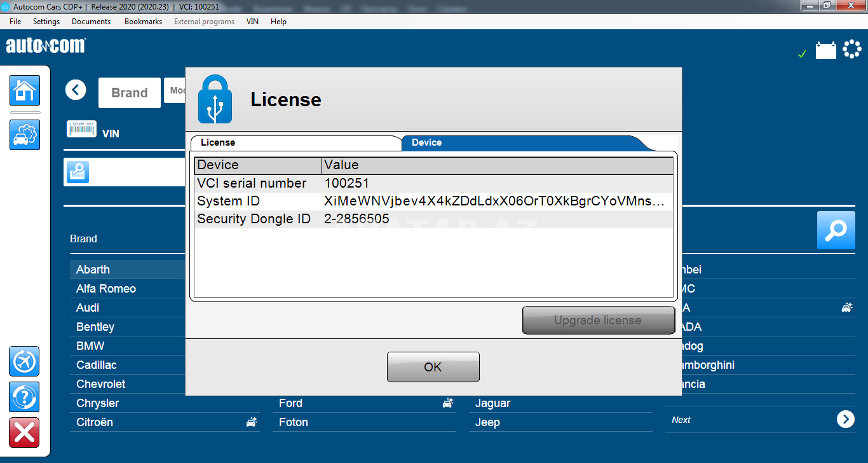The image size is (868, 463).
Task: Select Chevrolet brand
Action: coord(101,384)
